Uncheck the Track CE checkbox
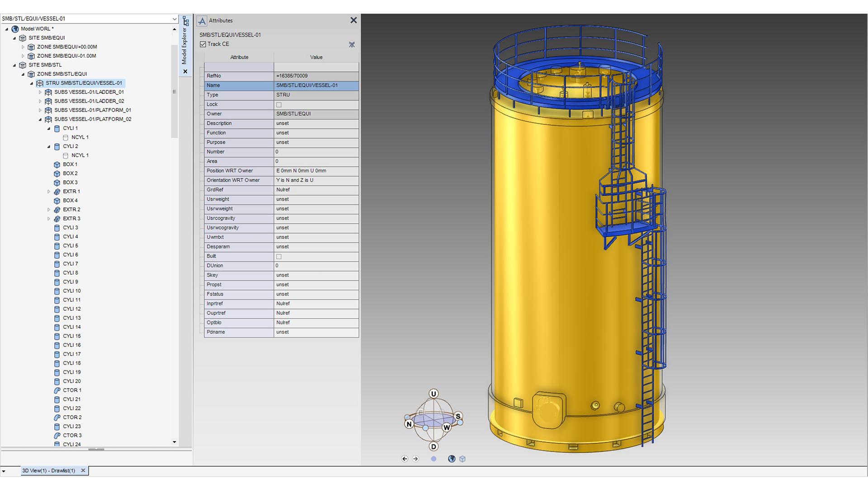868x488 pixels. (203, 44)
